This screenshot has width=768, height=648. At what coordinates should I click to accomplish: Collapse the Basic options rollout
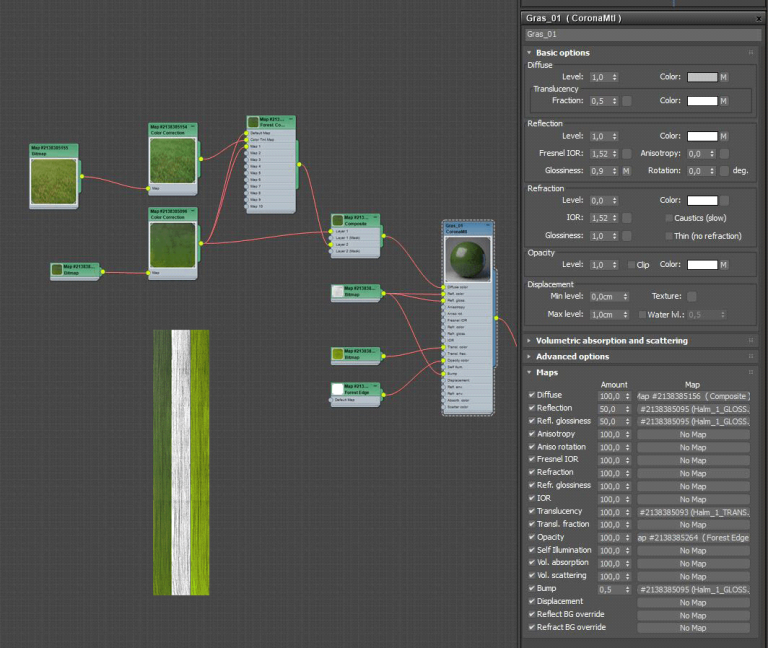[562, 53]
